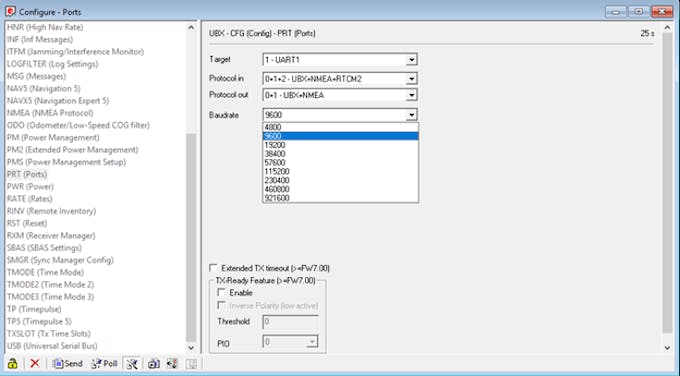The height and width of the screenshot is (376, 680).
Task: Select SMGR (Sync Manager Config) entry
Action: (60, 260)
